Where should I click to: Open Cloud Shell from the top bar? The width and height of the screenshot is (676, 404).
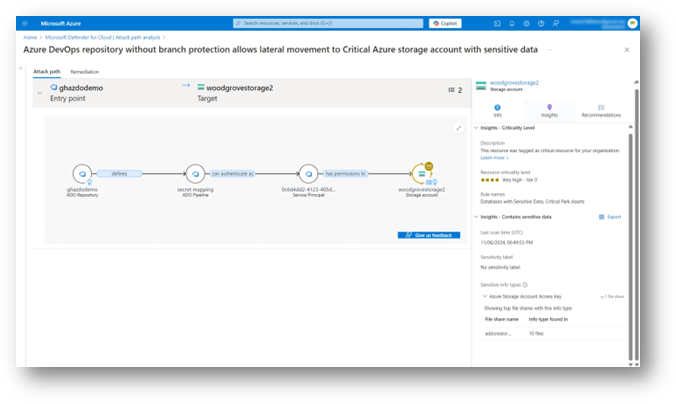497,23
